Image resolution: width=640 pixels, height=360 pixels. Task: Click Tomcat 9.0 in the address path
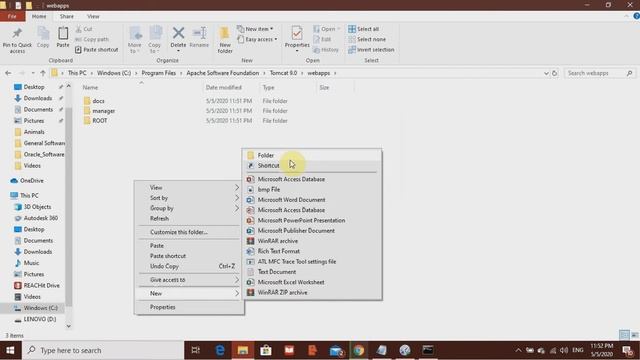(x=283, y=73)
